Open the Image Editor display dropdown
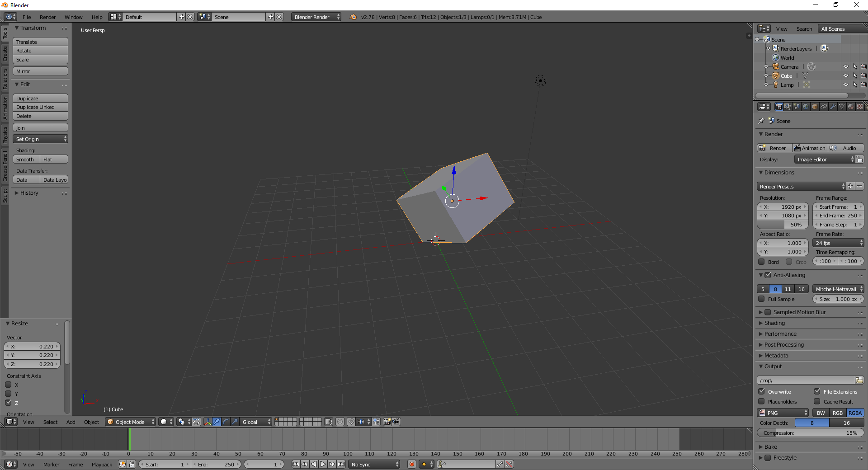Screen dimensions: 868x470 [x=825, y=159]
